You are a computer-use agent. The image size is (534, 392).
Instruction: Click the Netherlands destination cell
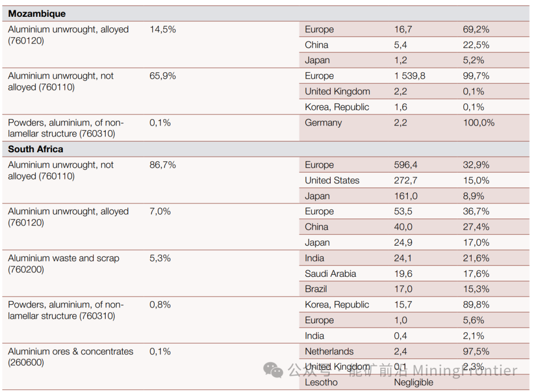pyautogui.click(x=329, y=351)
